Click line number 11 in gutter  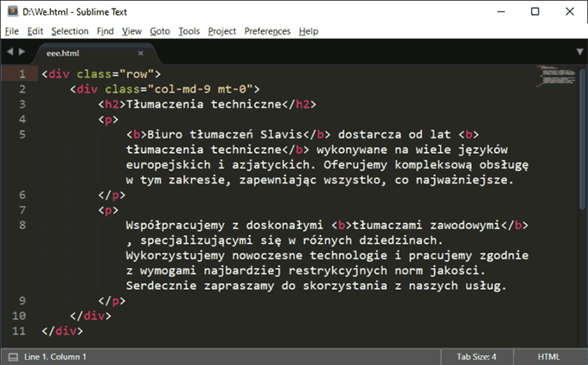(x=19, y=331)
